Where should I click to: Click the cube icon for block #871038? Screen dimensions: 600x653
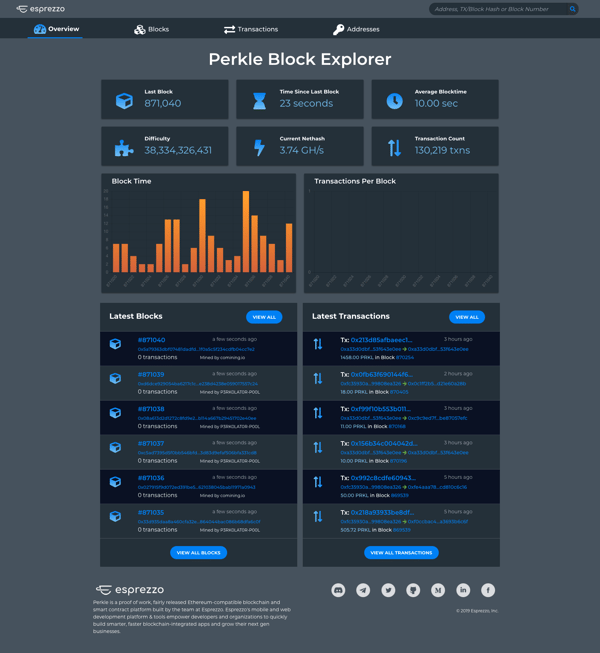[x=115, y=413]
